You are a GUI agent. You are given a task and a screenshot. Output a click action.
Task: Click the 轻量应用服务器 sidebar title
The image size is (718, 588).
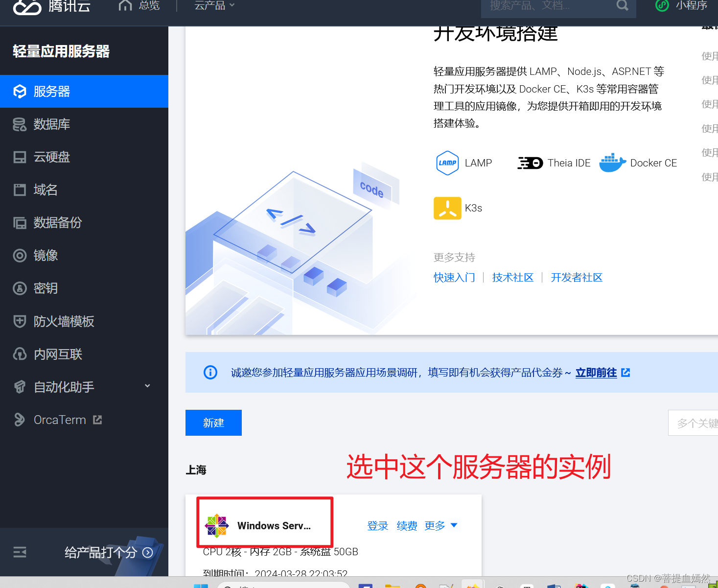(61, 51)
